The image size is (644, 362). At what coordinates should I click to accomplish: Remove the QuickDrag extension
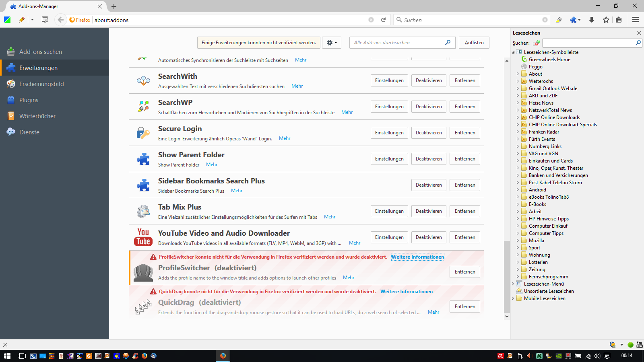point(464,306)
